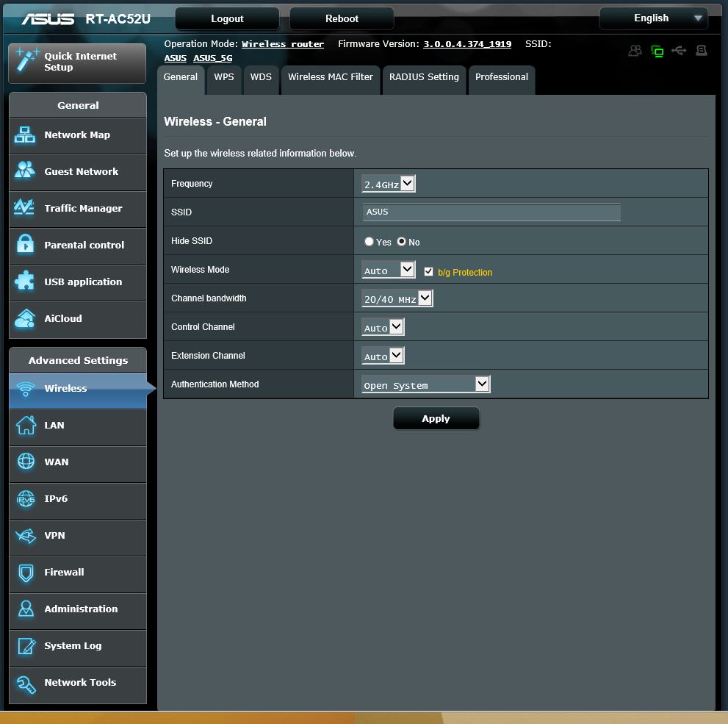
Task: Select Yes for Hide SSID
Action: click(369, 242)
